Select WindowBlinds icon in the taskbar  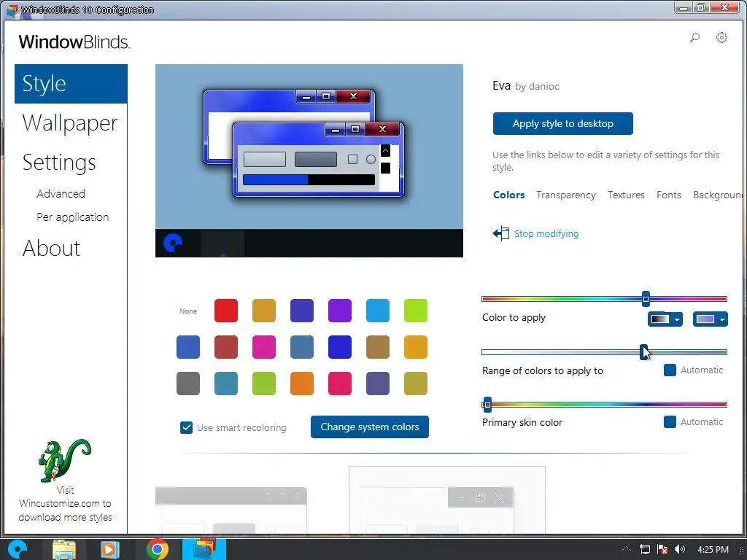[x=204, y=549]
